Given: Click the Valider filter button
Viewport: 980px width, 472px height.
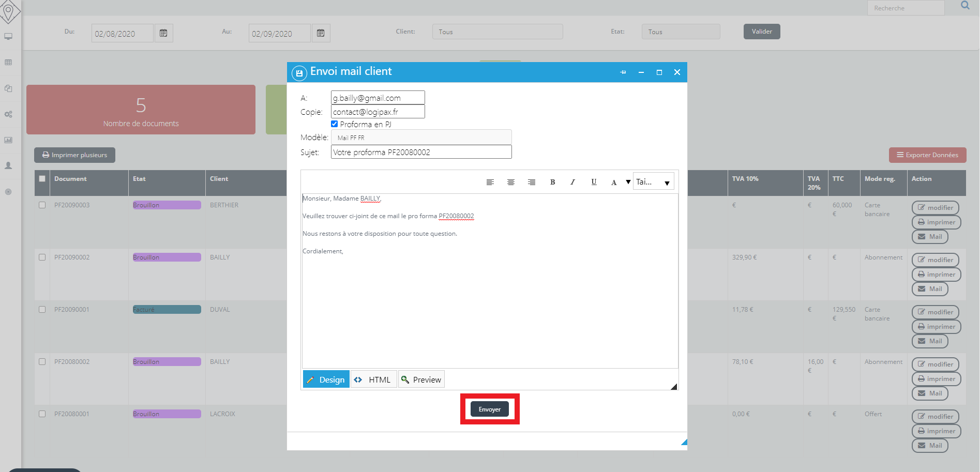Looking at the screenshot, I should coord(762,32).
